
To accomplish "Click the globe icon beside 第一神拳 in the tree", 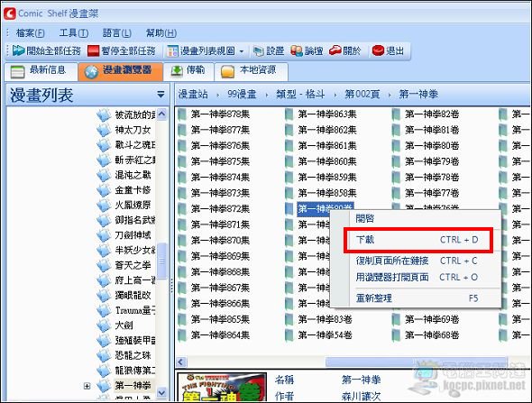I will [103, 385].
